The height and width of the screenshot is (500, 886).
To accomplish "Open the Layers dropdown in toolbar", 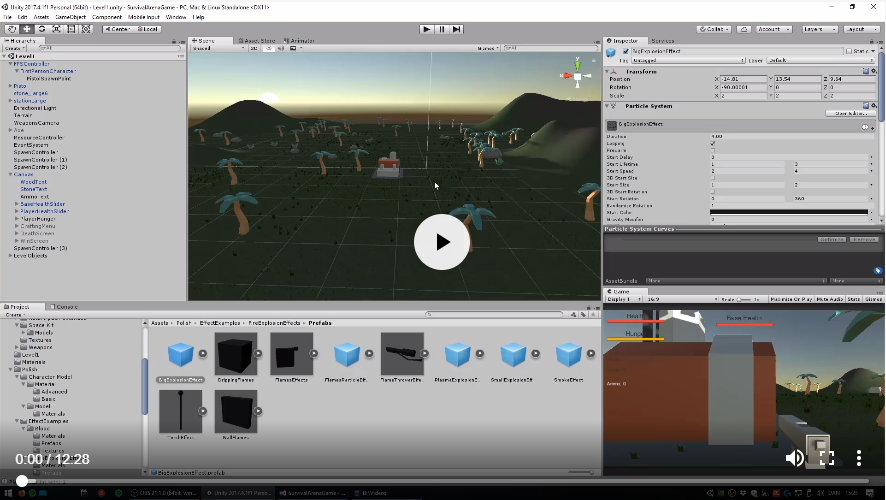I will pyautogui.click(x=818, y=29).
